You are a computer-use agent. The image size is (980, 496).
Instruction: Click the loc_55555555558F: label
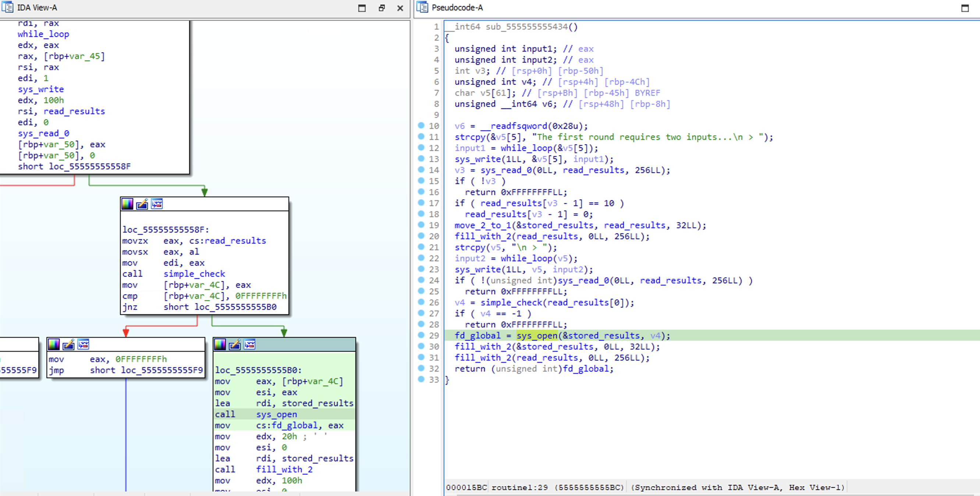pos(166,230)
